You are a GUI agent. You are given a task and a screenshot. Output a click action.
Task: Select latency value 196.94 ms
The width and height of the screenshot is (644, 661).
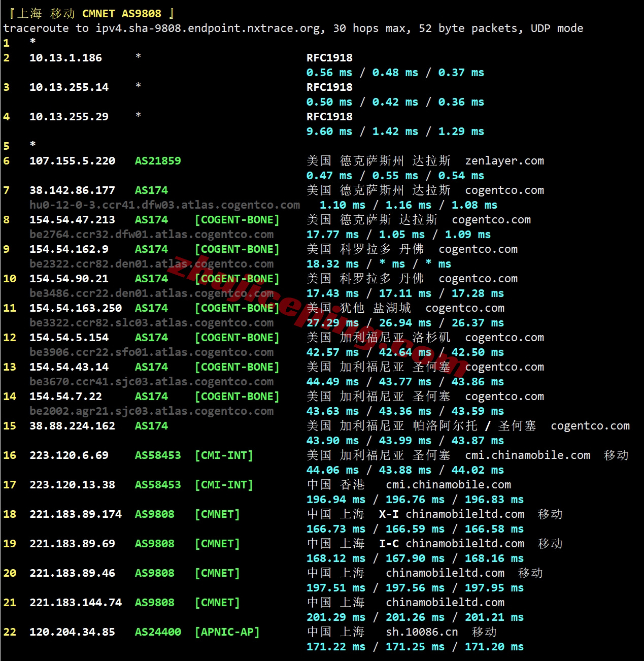[336, 500]
